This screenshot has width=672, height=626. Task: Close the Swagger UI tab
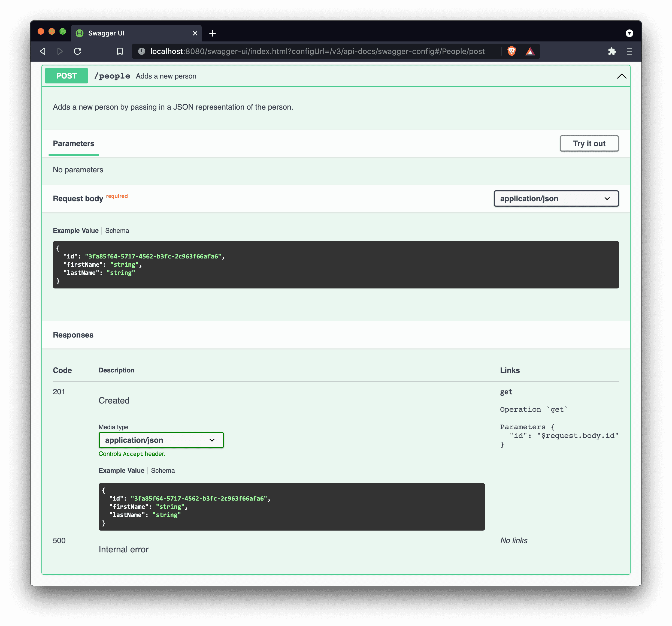pyautogui.click(x=195, y=33)
